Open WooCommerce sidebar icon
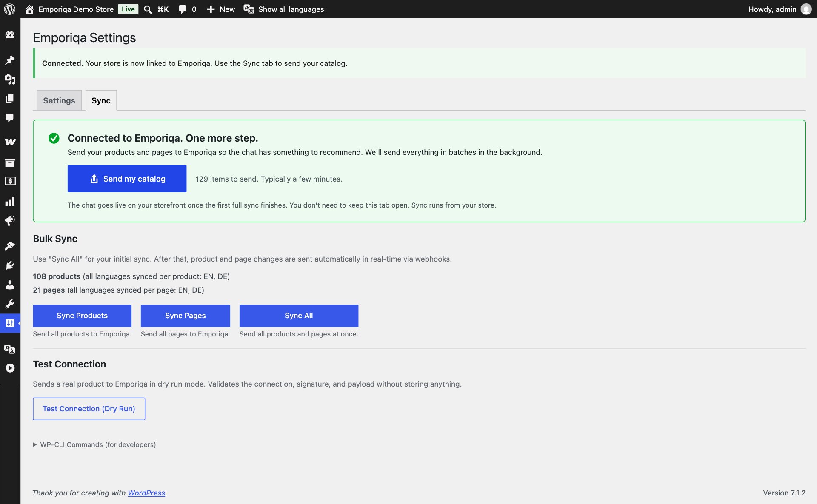 (x=10, y=142)
